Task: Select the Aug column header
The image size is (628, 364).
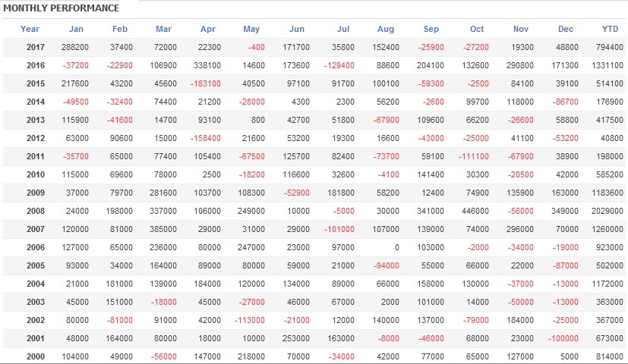Action: (386, 30)
